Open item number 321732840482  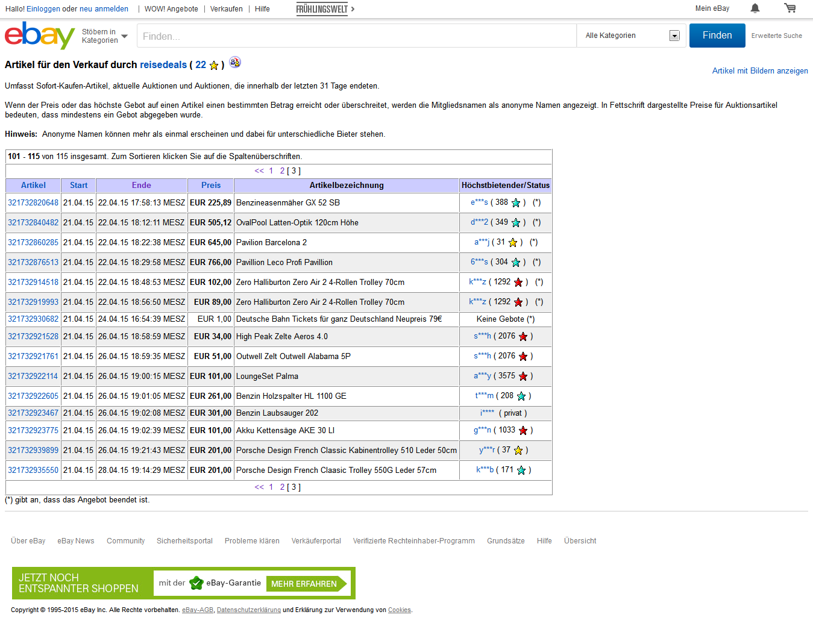(33, 222)
